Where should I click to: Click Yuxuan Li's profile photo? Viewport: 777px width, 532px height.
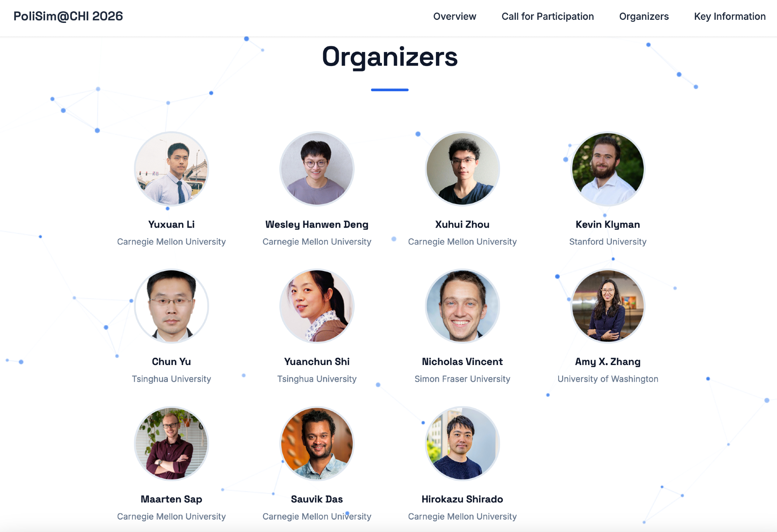point(171,169)
